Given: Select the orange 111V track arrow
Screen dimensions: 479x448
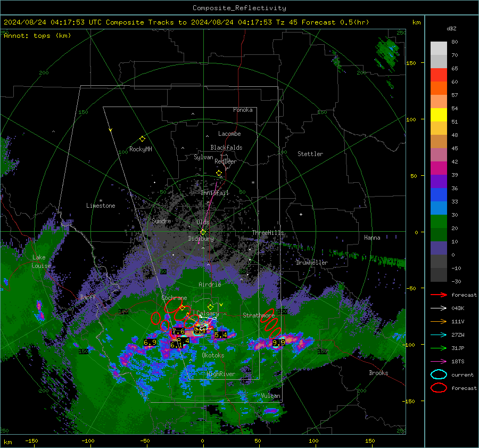Looking at the screenshot, I should [x=439, y=321].
